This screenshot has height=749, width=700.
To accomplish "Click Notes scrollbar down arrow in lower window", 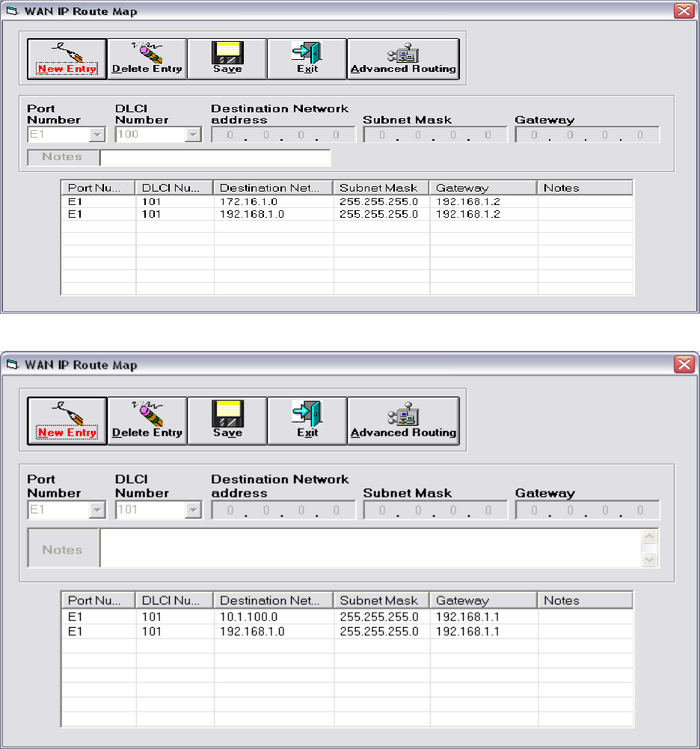I will 649,560.
